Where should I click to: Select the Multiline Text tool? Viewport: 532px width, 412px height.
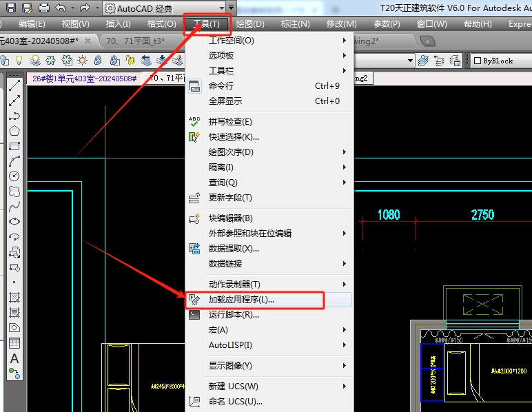[14, 358]
